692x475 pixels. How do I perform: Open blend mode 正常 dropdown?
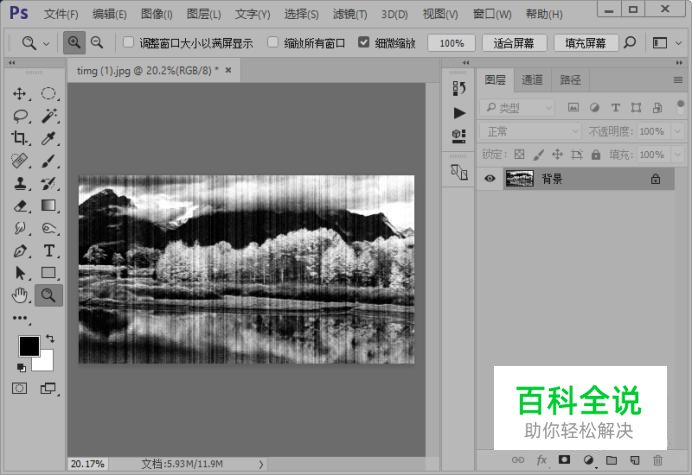pyautogui.click(x=530, y=132)
